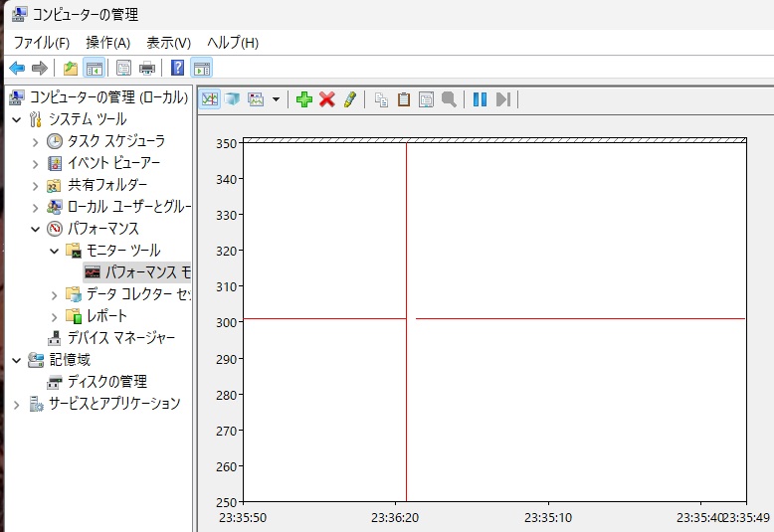Select ローカル ユーザーとグループ tree item

point(129,206)
